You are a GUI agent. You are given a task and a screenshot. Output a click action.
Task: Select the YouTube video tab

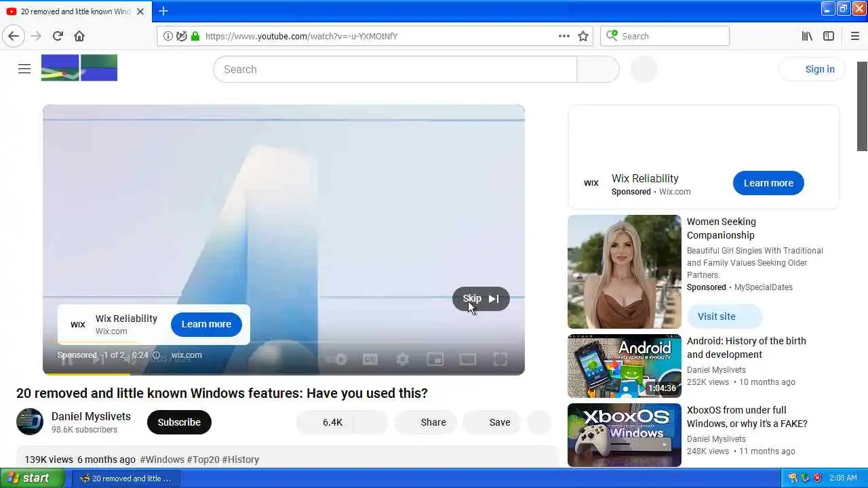(x=76, y=12)
